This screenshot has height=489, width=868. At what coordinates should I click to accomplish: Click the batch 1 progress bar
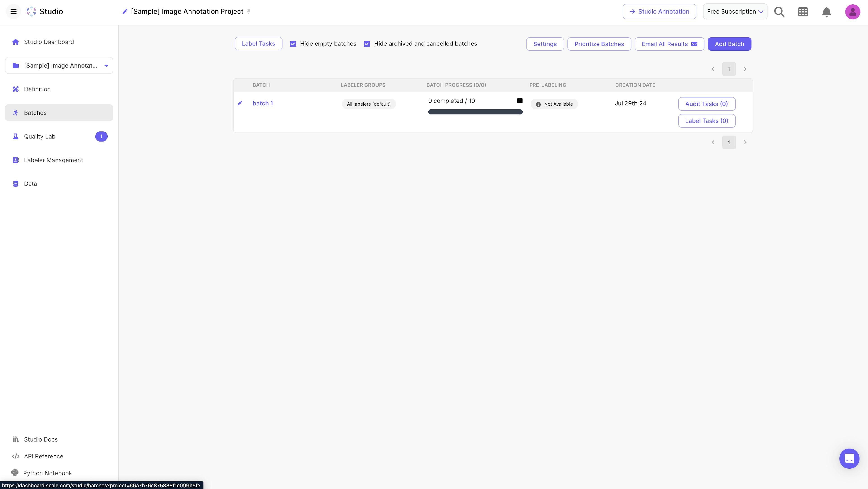pyautogui.click(x=475, y=112)
